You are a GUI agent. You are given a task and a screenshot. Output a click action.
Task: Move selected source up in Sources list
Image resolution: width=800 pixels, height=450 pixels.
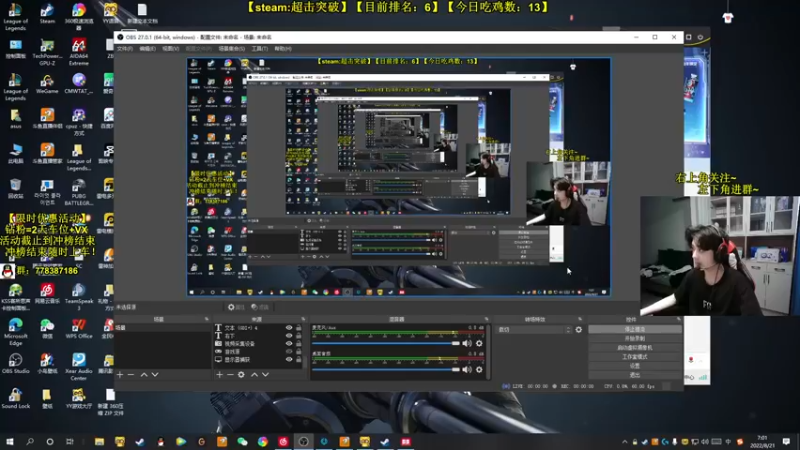click(x=254, y=374)
